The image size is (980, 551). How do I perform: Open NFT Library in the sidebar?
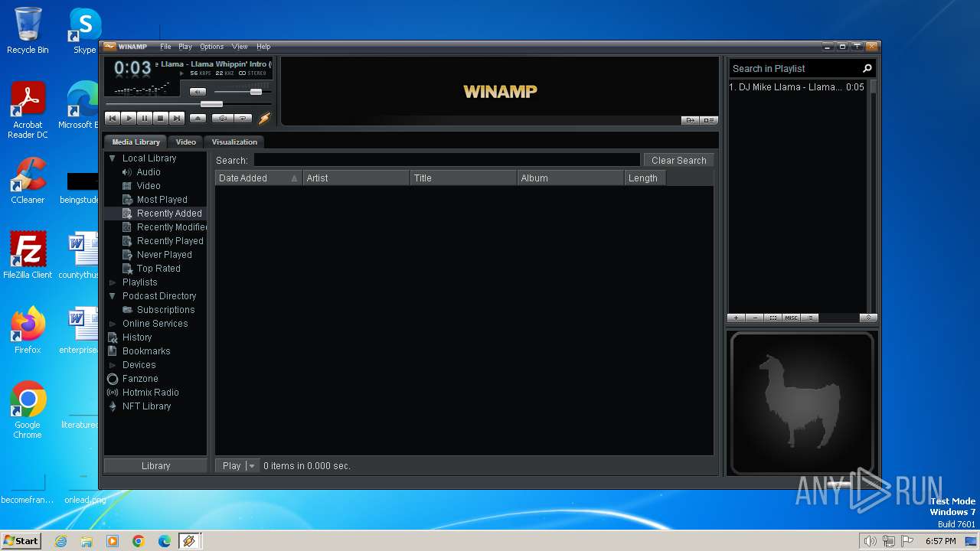(x=146, y=406)
